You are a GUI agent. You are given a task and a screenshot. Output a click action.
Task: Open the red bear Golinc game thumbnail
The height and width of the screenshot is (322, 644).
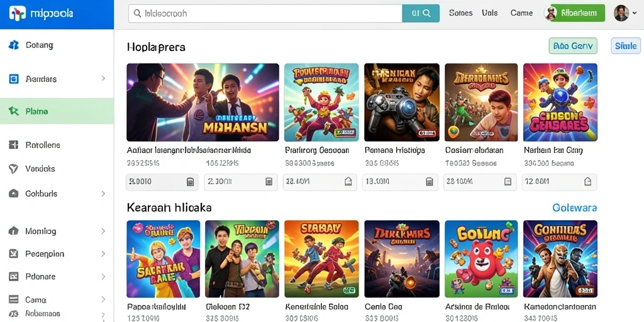click(x=481, y=258)
